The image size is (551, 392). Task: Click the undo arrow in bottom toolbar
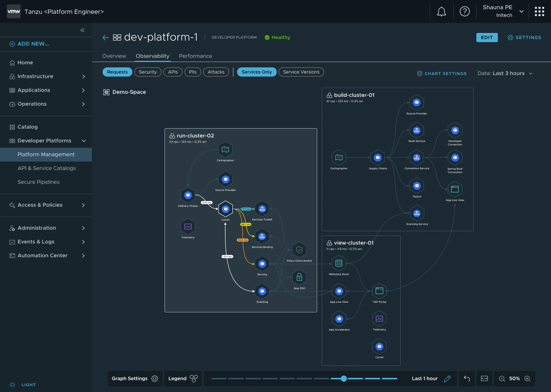tap(467, 379)
